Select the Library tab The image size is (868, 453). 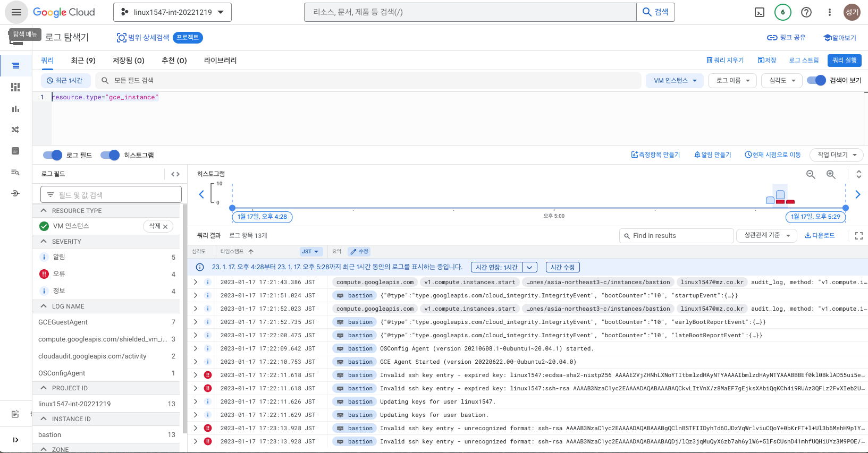(221, 61)
